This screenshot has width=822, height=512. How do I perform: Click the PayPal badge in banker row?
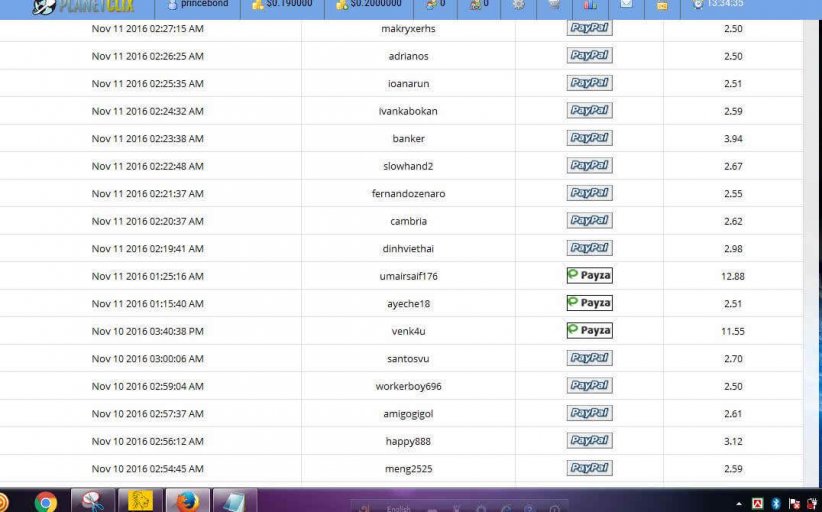coord(589,138)
